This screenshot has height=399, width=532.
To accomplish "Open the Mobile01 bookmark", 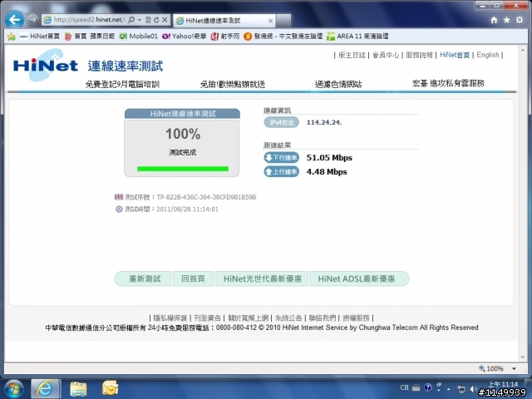I will 139,37.
